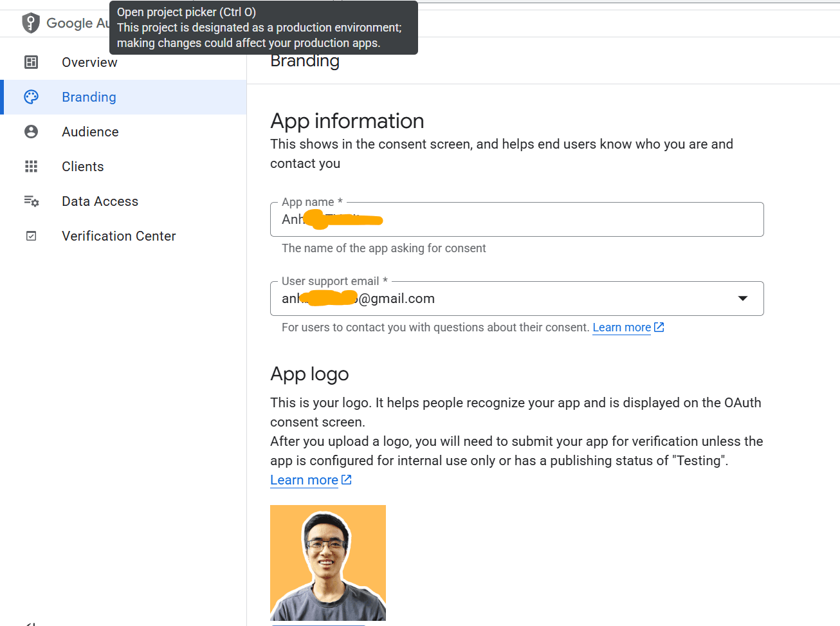840x626 pixels.
Task: Click the external-link icon beside consent Learn more
Action: click(659, 327)
